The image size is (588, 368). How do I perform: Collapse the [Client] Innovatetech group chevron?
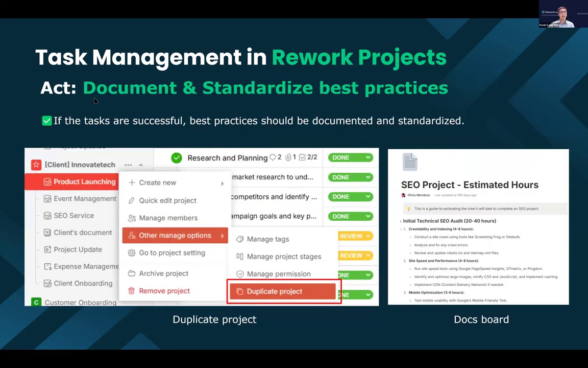coord(141,165)
